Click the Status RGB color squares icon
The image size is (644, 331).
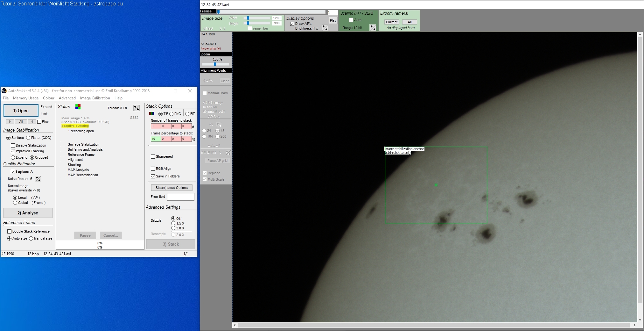[78, 106]
